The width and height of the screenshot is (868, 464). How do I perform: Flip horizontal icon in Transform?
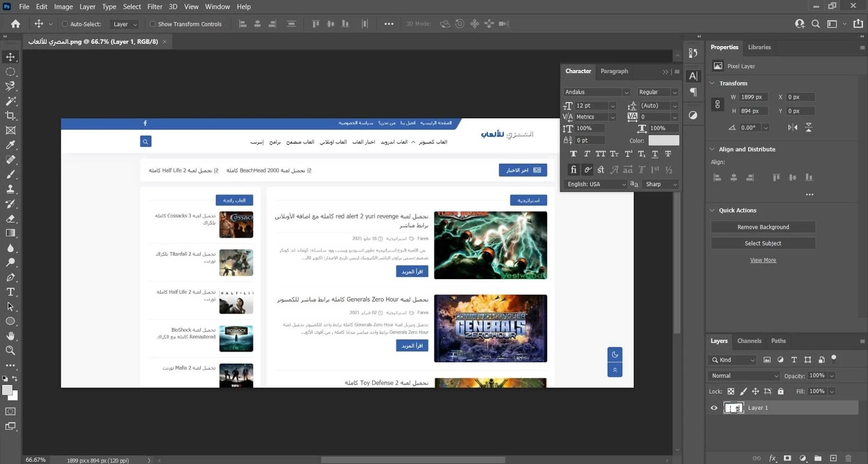(793, 127)
